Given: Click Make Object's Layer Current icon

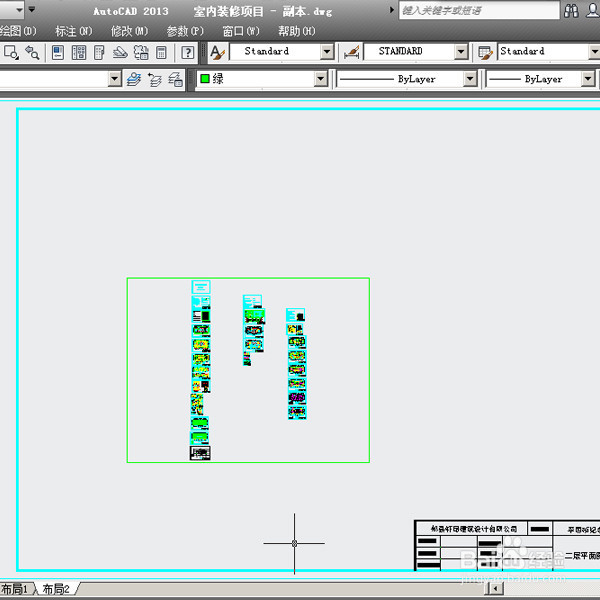Looking at the screenshot, I should 134,79.
